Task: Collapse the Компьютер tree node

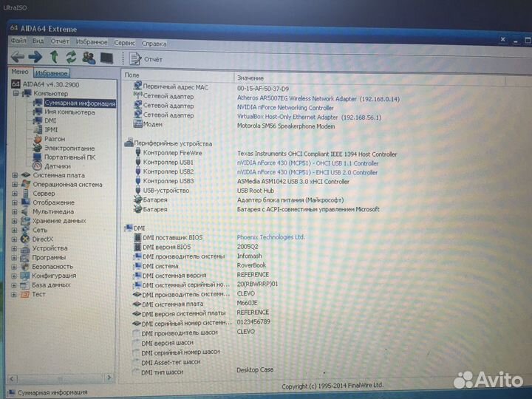Action: pyautogui.click(x=14, y=94)
